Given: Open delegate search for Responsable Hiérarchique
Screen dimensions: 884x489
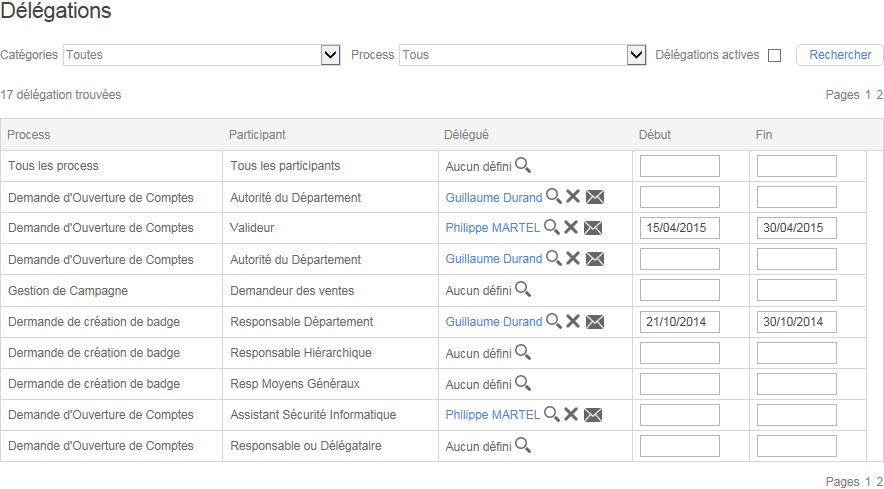Looking at the screenshot, I should 522,352.
